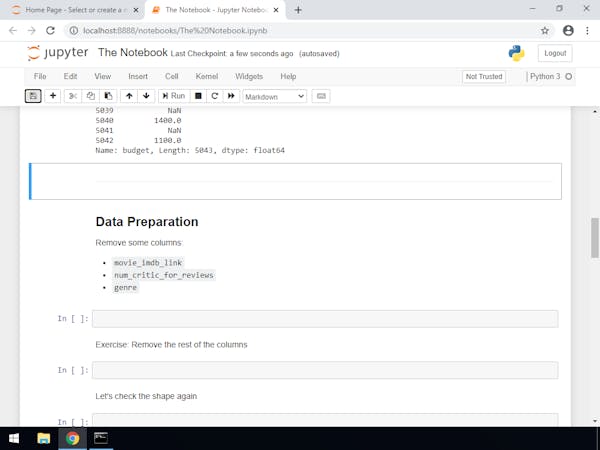The image size is (600, 450).
Task: Restart kernel and run all cells
Action: coord(231,96)
